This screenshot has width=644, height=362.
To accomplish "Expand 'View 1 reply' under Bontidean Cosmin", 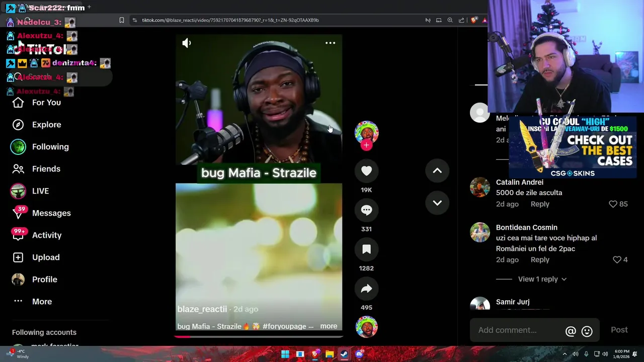I will 542,279.
